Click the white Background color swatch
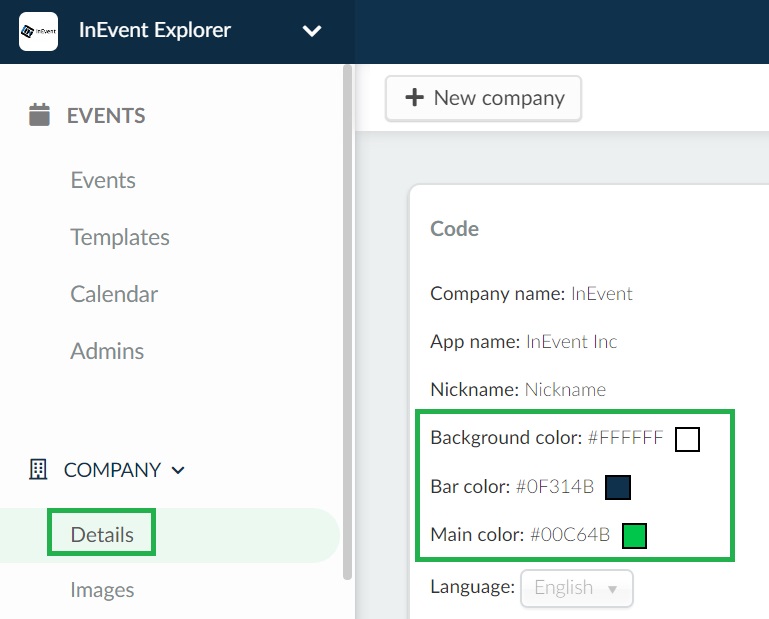769x619 pixels. [x=687, y=439]
